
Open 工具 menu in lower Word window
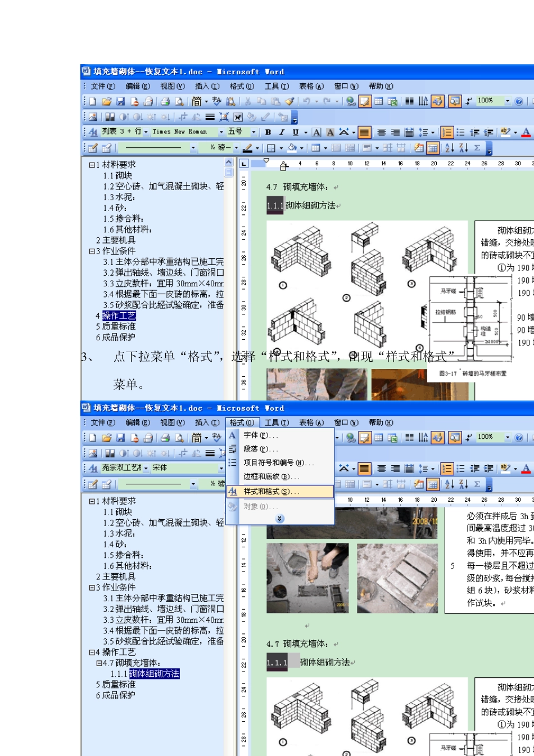(x=277, y=423)
